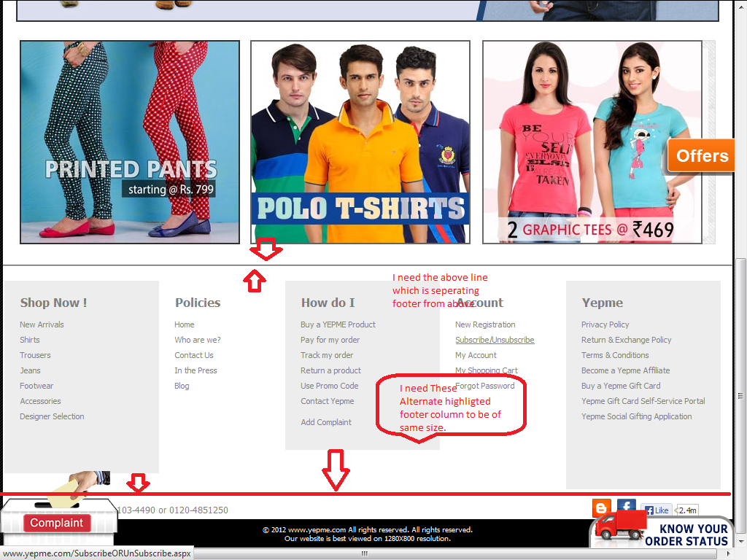Click the phone number 0120-4851250
The image size is (747, 560).
coord(198,510)
